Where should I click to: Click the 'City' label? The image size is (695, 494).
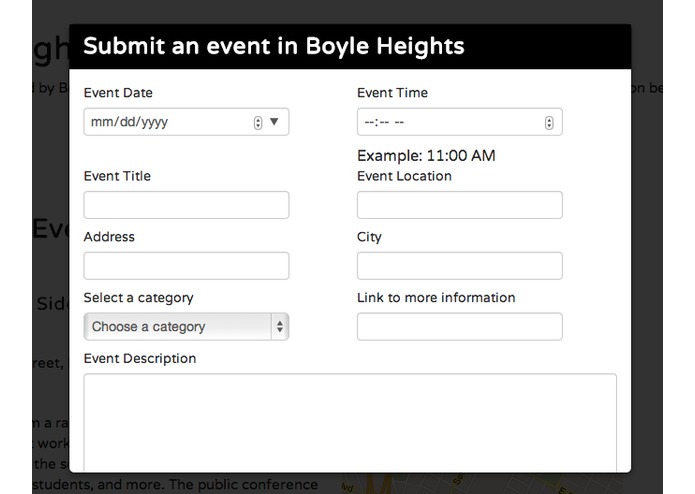(369, 237)
